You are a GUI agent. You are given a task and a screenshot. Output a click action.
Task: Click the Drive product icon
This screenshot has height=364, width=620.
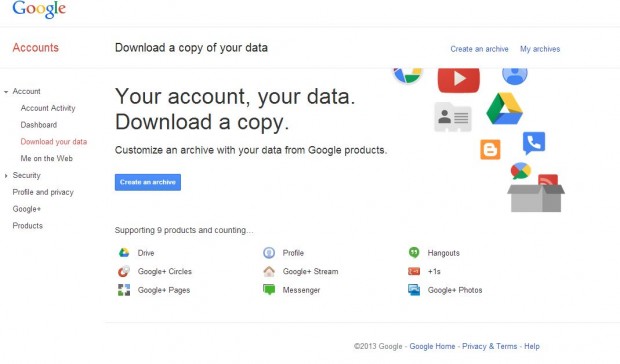[124, 253]
